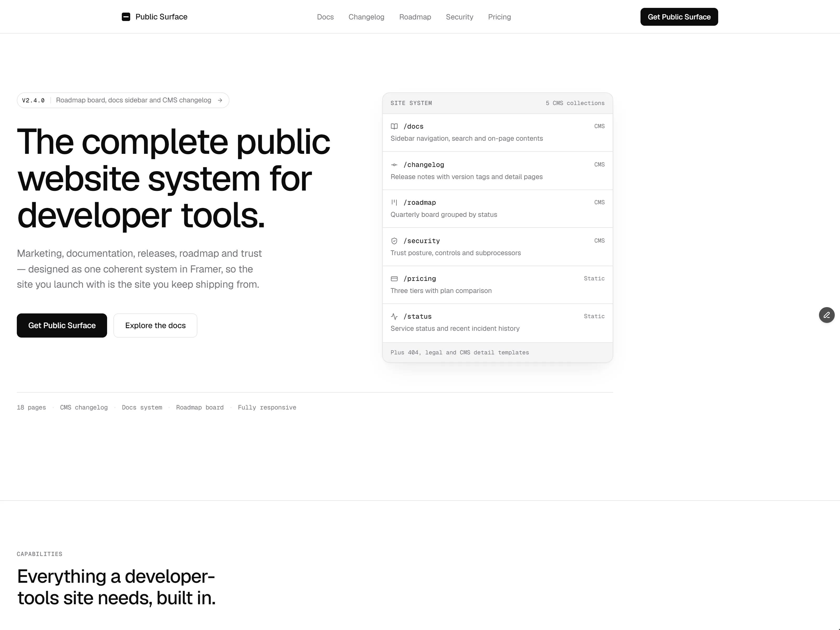The width and height of the screenshot is (840, 630).
Task: Select the /docs row title
Action: pyautogui.click(x=413, y=127)
